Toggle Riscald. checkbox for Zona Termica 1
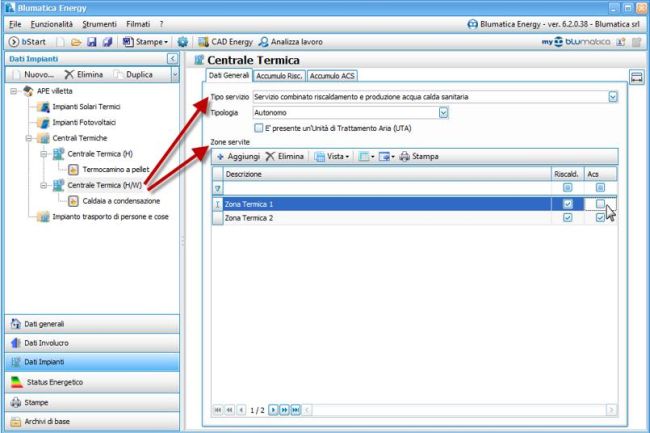 (x=568, y=204)
